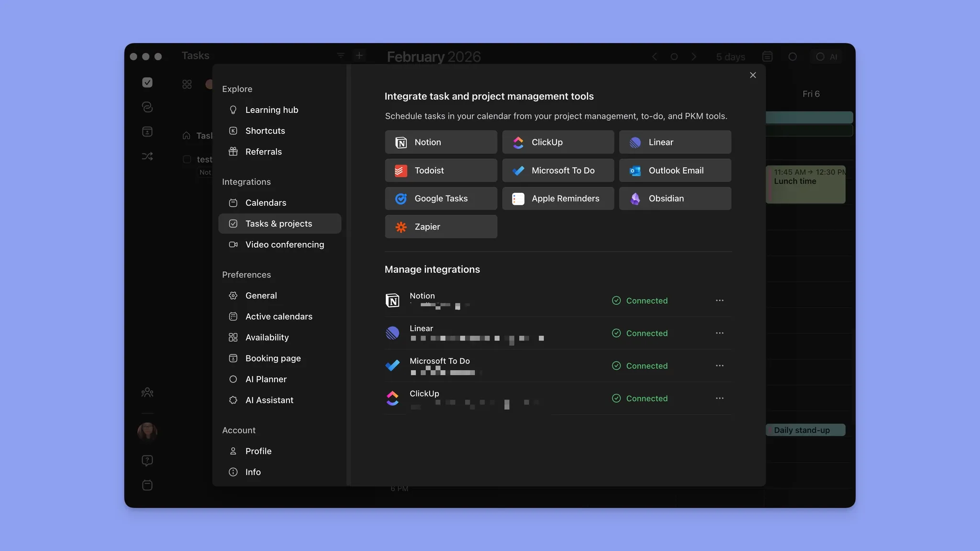Screen dimensions: 980x551
Task: Connect Outlook Email integration button
Action: point(675,170)
